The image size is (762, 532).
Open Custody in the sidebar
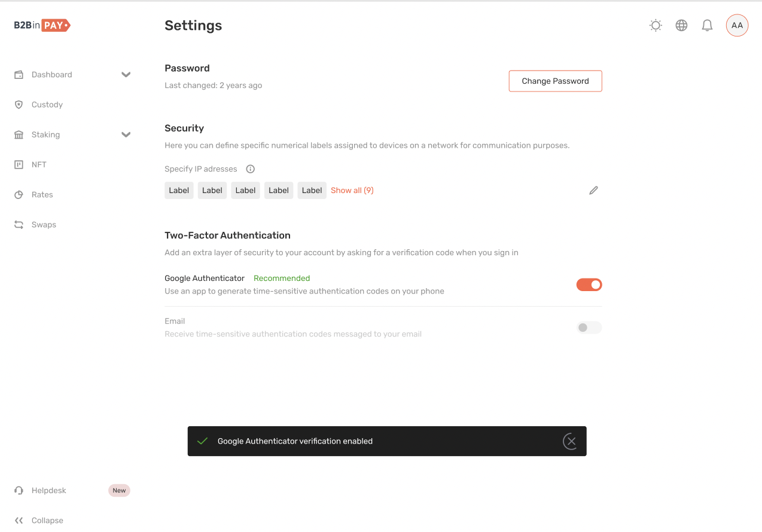47,105
